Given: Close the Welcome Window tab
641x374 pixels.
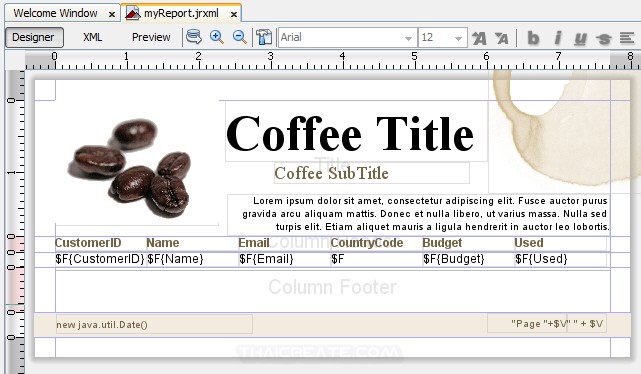Looking at the screenshot, I should [112, 14].
